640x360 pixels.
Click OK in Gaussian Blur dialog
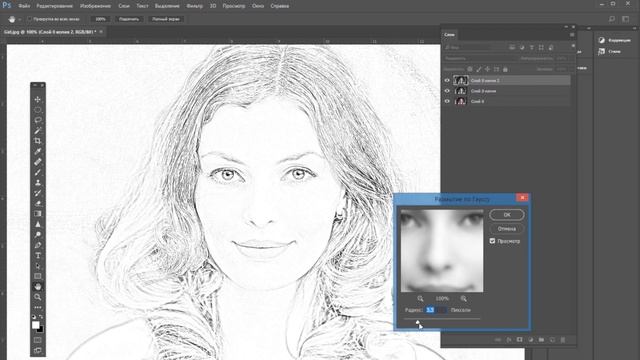507,215
